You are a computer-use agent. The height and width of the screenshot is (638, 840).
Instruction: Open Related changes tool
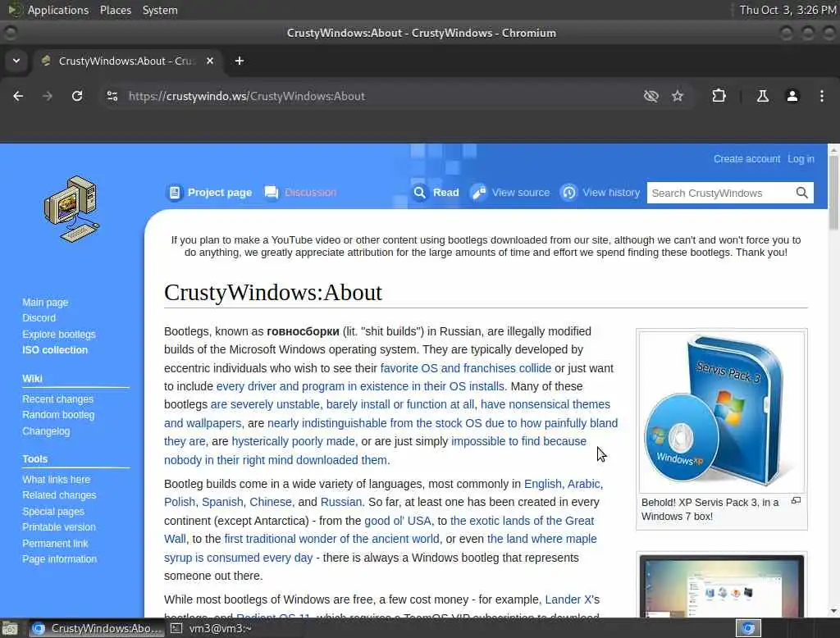[59, 495]
